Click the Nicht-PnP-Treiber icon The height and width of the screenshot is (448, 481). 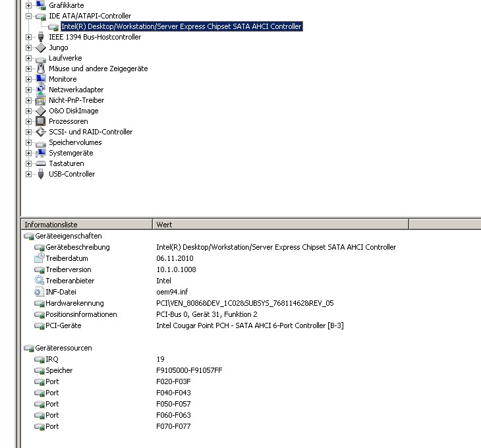click(40, 100)
